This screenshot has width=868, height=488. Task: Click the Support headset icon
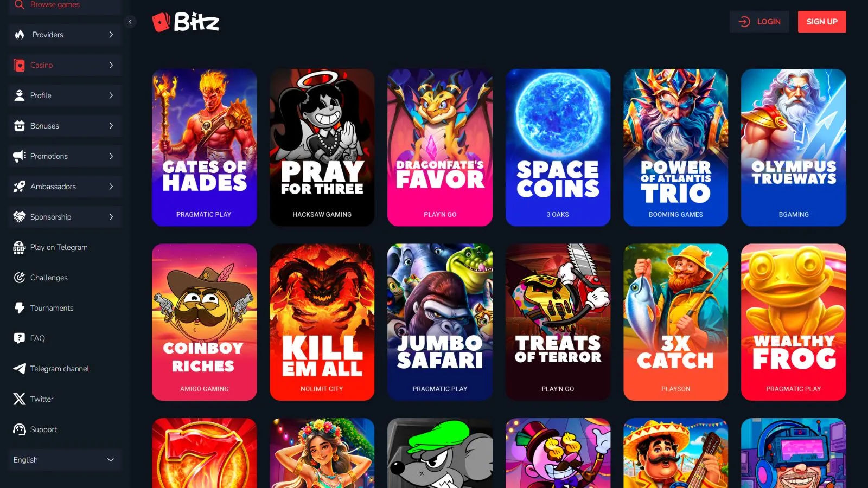[20, 429]
